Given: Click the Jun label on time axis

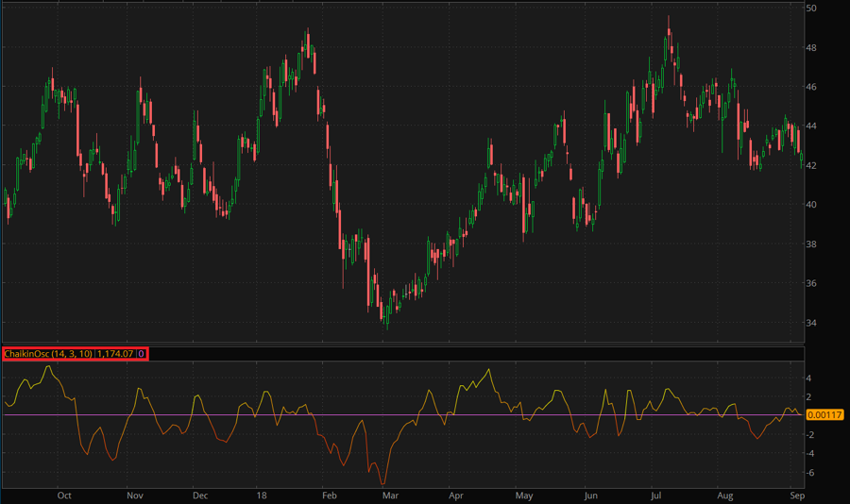Looking at the screenshot, I should point(590,495).
